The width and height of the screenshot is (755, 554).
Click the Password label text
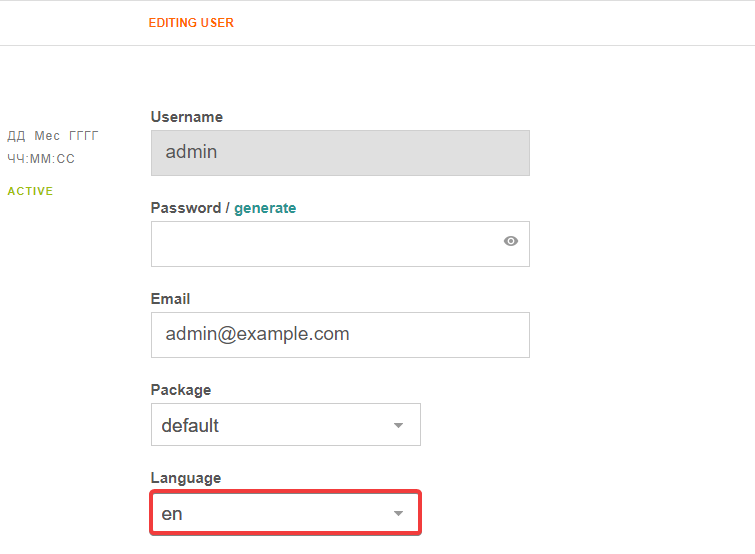185,208
